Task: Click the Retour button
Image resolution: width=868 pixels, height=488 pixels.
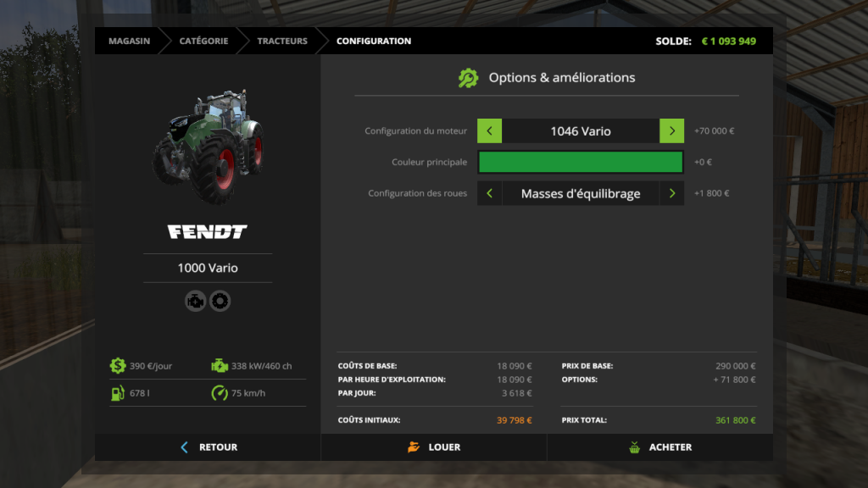Action: [x=209, y=447]
